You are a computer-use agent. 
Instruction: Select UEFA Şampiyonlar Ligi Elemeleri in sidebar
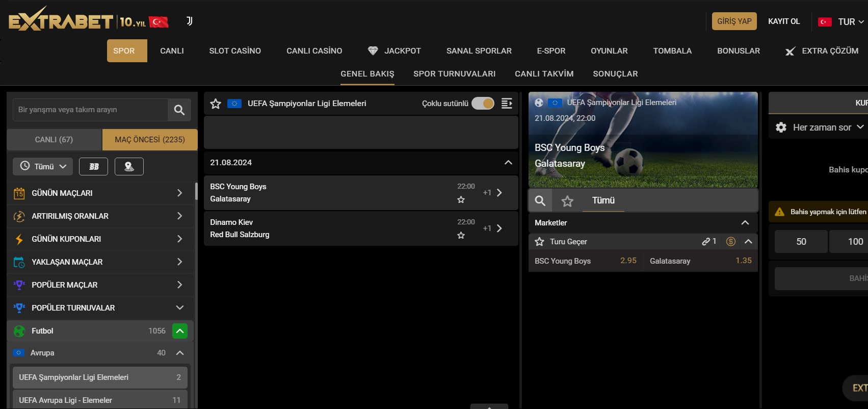[x=100, y=377]
